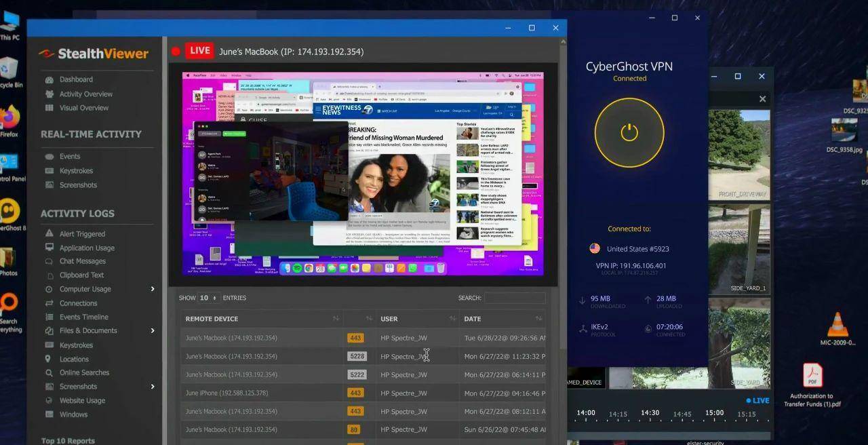Viewport: 868px width, 445px height.
Task: Click the Search input field
Action: (515, 298)
